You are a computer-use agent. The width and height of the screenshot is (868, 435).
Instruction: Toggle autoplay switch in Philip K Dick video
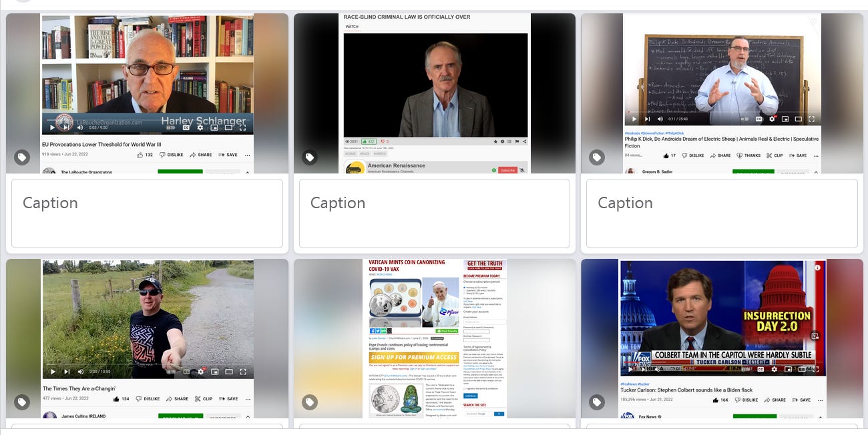tap(744, 119)
